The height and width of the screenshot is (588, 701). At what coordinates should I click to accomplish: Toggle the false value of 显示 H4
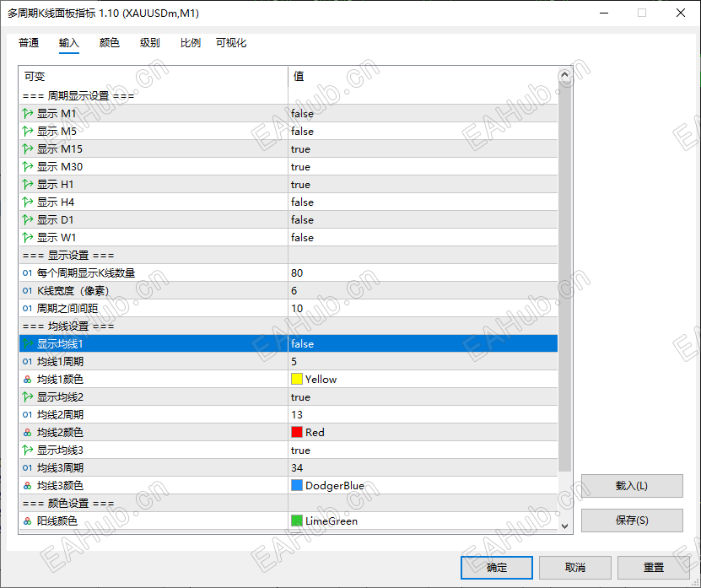tap(423, 202)
